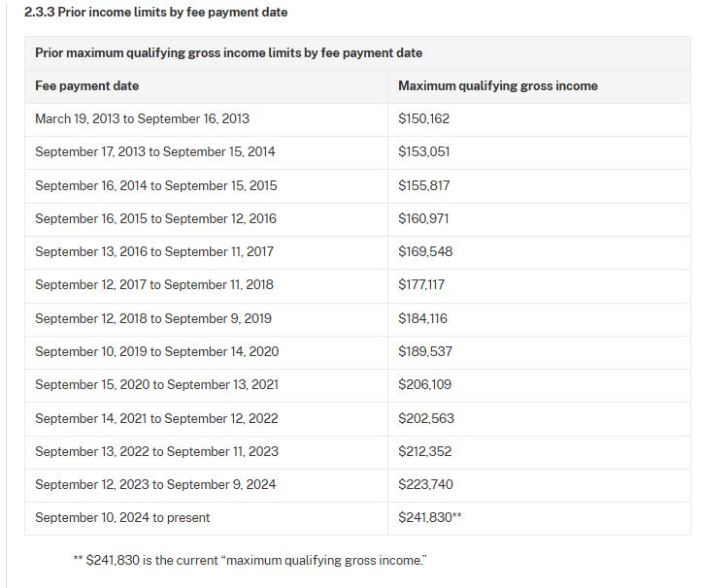Select the March 19, 2013 date range cell
701x588 pixels.
[x=142, y=118]
